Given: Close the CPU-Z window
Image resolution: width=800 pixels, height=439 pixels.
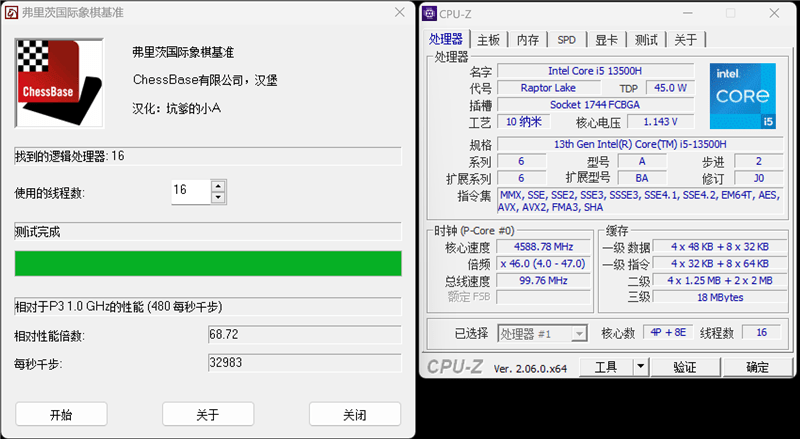Looking at the screenshot, I should point(774,13).
